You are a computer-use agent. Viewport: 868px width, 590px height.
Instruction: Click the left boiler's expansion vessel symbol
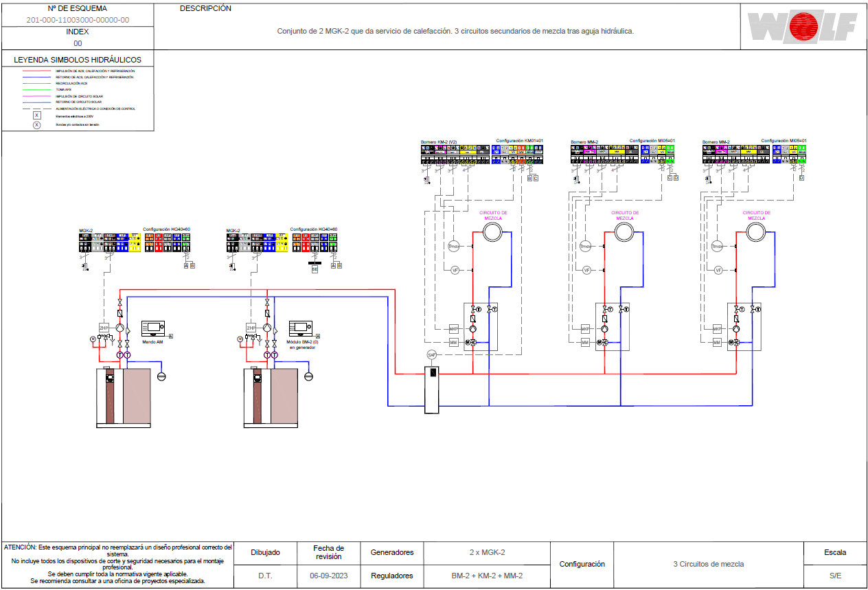(161, 376)
